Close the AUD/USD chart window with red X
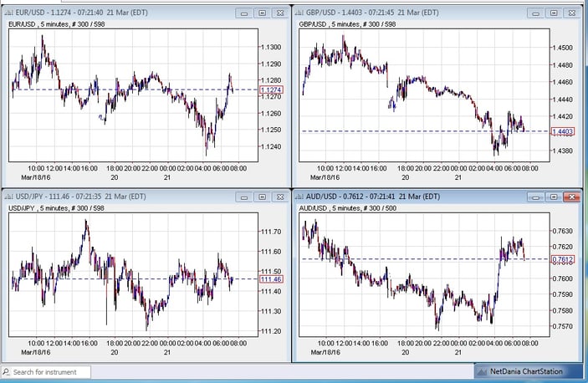588x383 pixels. click(x=571, y=197)
